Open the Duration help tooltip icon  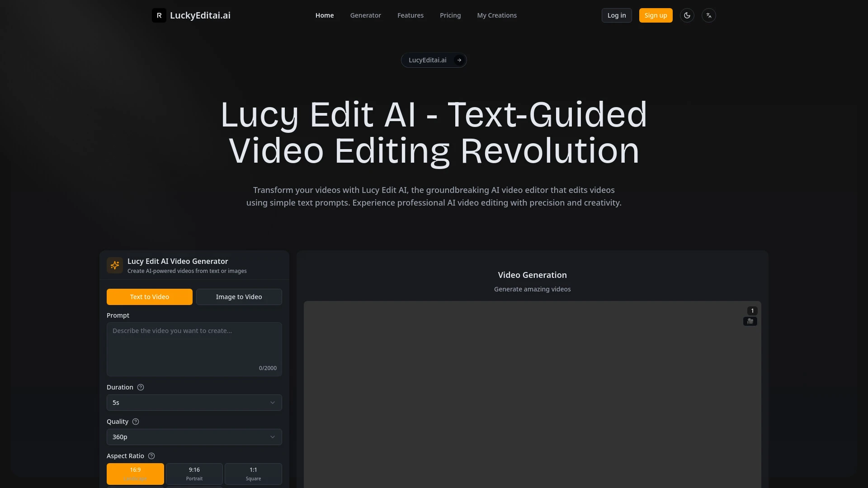point(140,387)
